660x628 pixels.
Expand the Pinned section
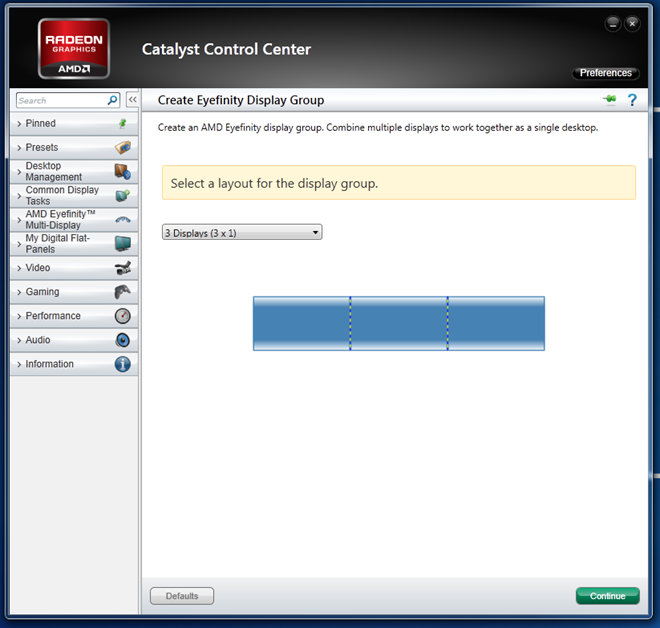coord(74,123)
